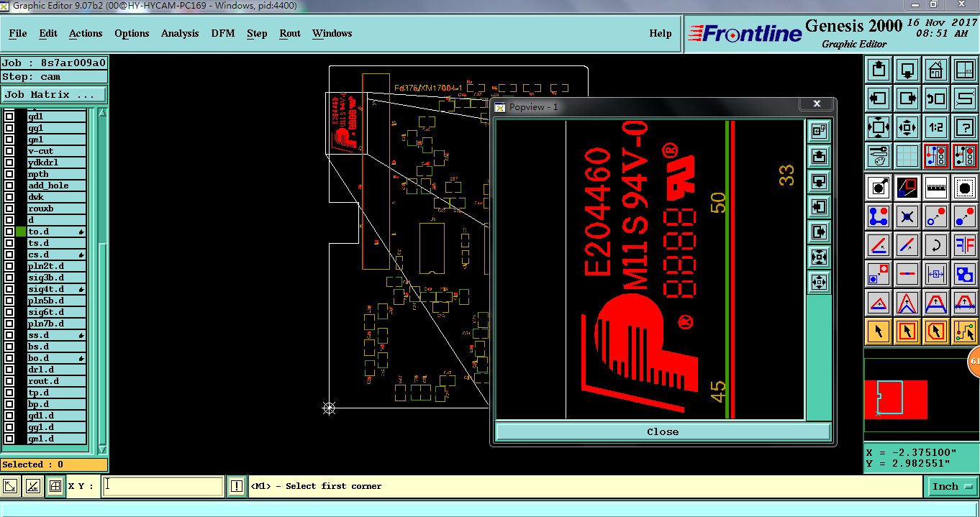Click the pan up view icon
Image resolution: width=980 pixels, height=517 pixels.
(x=879, y=70)
